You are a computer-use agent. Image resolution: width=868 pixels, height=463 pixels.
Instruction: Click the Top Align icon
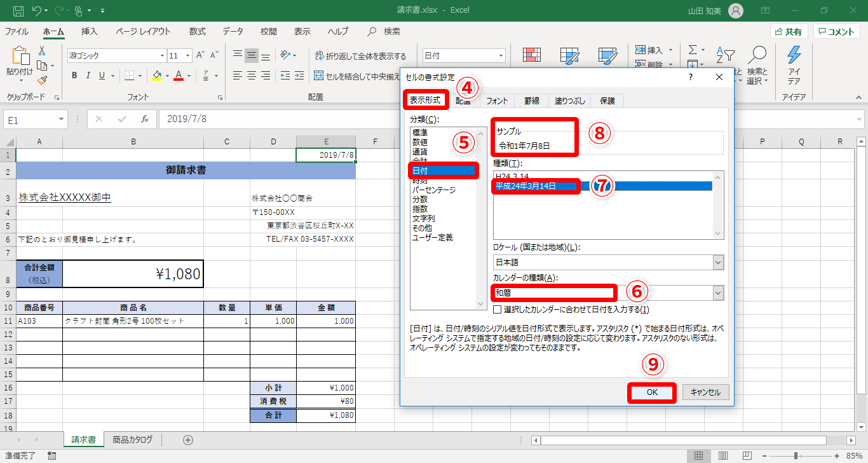pos(238,55)
